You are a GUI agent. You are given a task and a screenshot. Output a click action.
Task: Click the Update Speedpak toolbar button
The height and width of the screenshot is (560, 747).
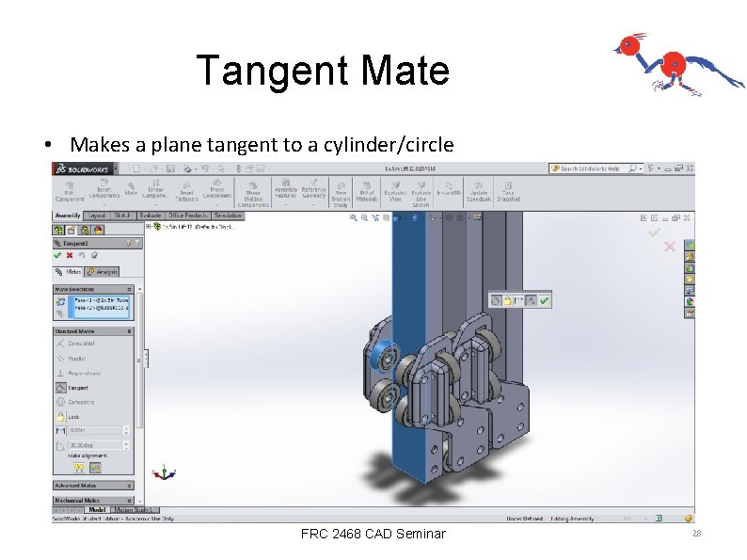tap(479, 192)
